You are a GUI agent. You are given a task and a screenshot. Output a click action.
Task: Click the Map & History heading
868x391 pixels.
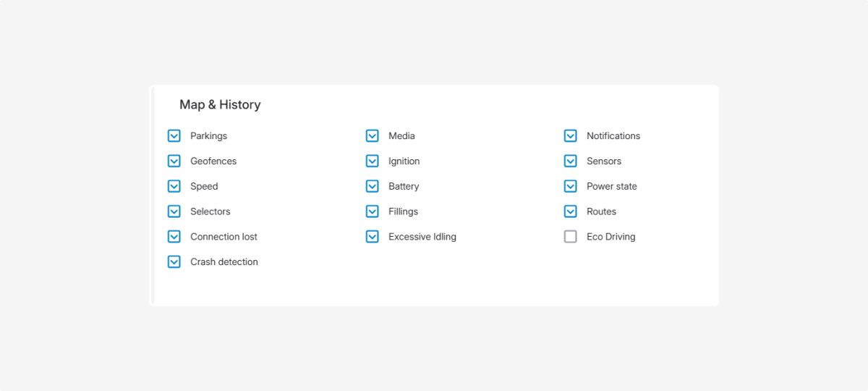[x=220, y=105]
